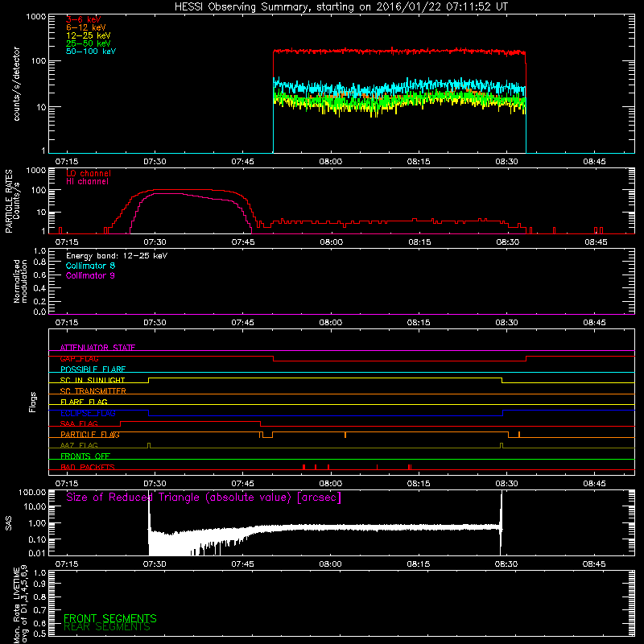Viewport: 644px width, 644px height.
Task: Click the vertical Flags axis title
Action: pos(32,402)
